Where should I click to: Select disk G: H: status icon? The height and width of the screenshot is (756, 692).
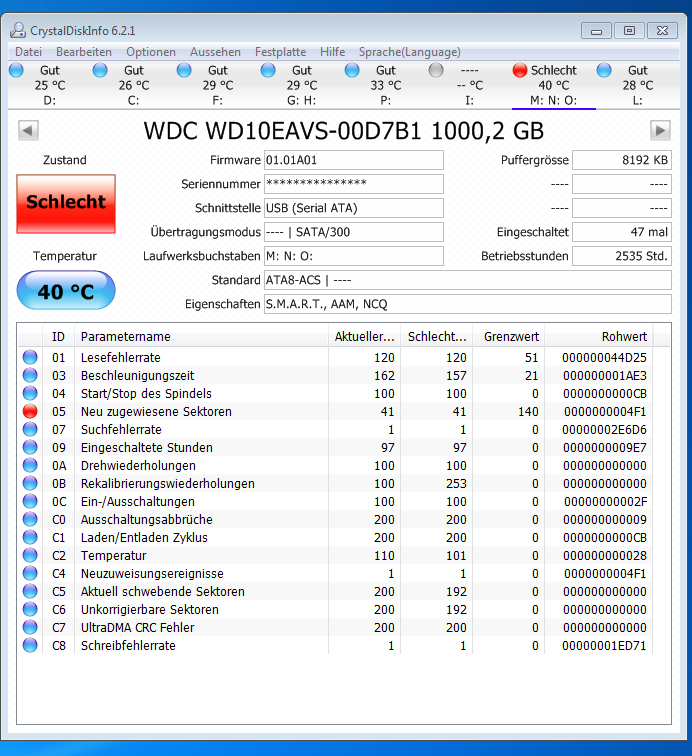point(268,70)
